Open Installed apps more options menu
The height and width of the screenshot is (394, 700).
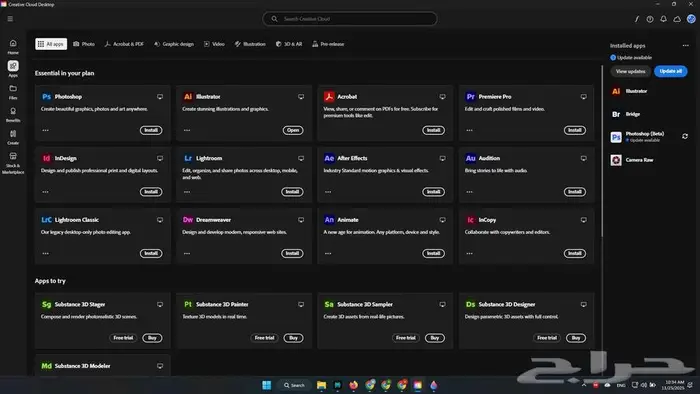coord(685,46)
